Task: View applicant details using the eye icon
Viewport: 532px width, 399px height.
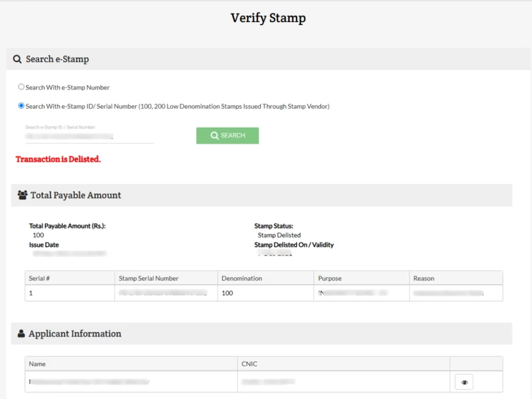Action: pos(464,382)
